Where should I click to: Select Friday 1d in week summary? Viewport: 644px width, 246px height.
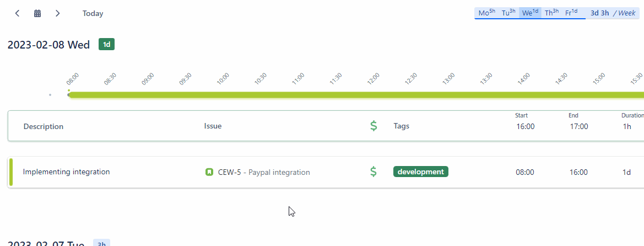pyautogui.click(x=572, y=13)
